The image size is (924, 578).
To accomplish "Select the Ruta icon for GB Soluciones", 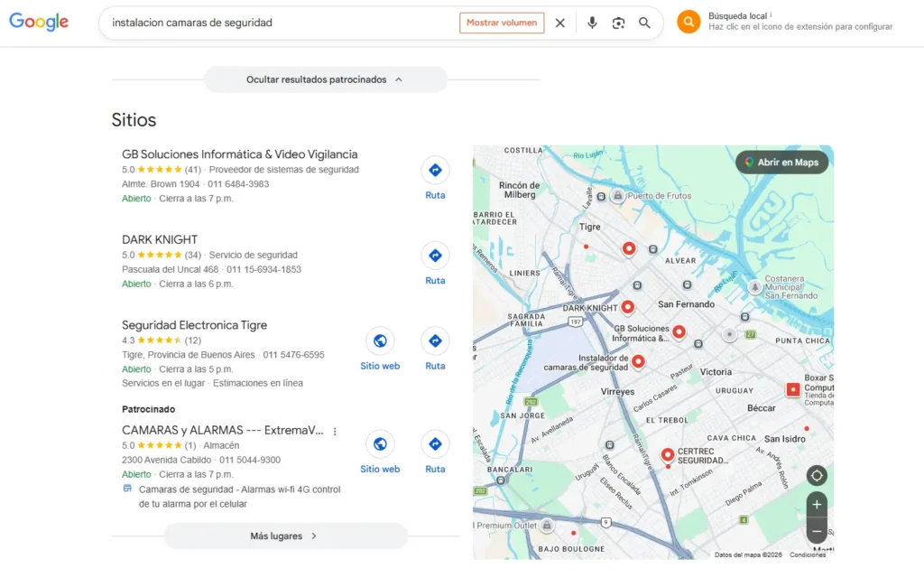I will [435, 170].
